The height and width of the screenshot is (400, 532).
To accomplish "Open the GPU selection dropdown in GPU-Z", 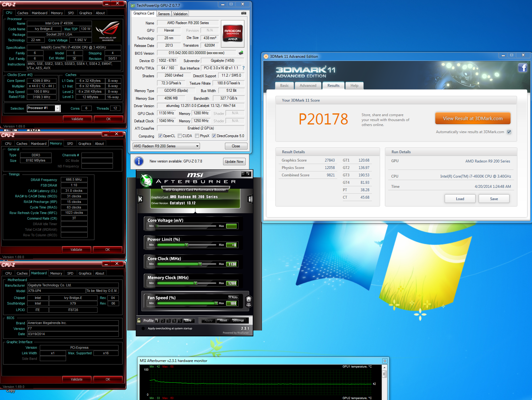I will point(166,146).
